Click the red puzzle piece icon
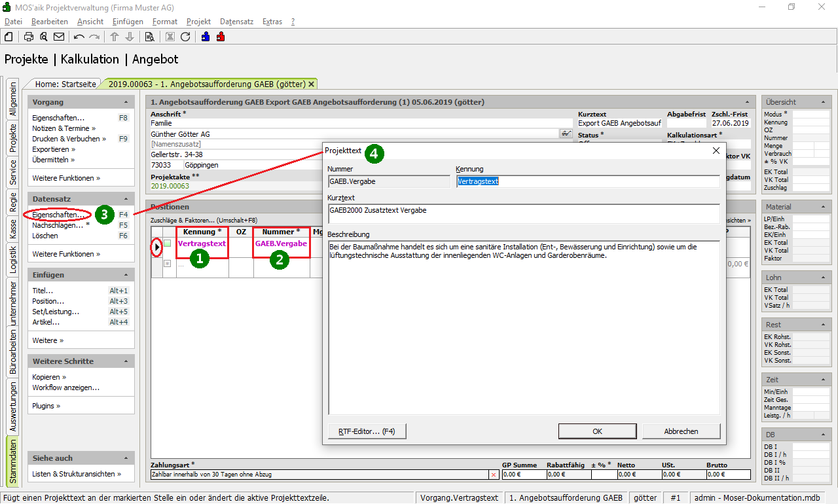Image resolution: width=838 pixels, height=504 pixels. (x=221, y=37)
